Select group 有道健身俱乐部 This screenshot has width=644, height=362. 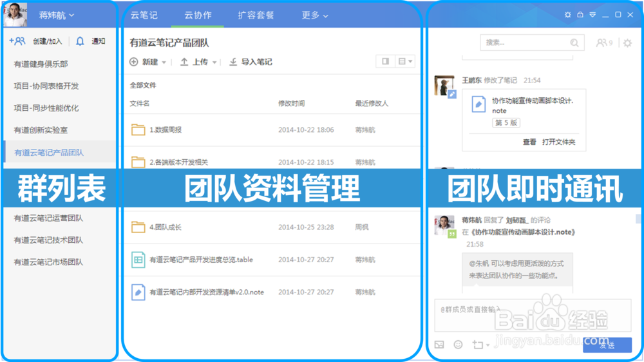41,64
